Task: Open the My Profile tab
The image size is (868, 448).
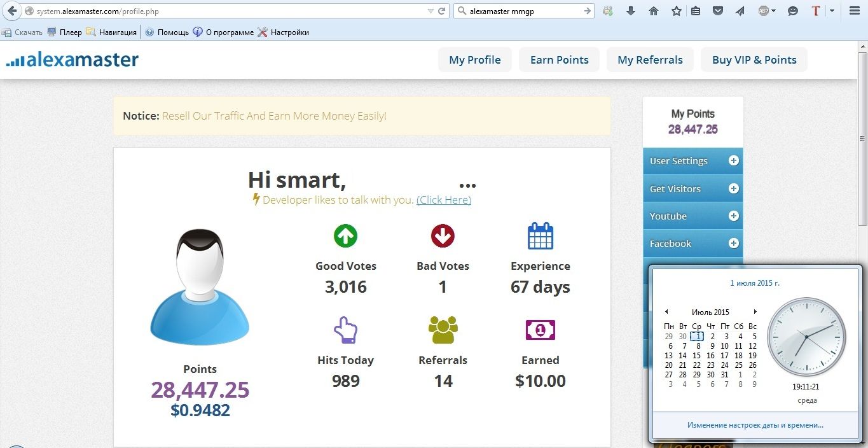Action: [474, 60]
